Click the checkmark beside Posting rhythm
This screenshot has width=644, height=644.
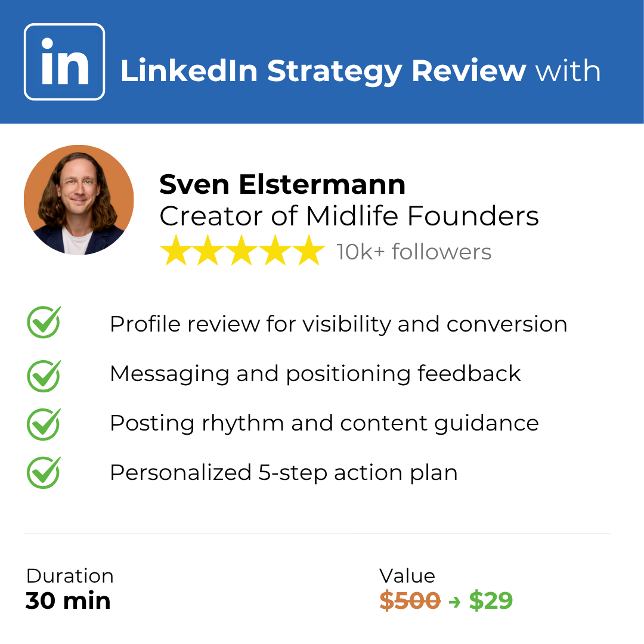[x=44, y=425]
